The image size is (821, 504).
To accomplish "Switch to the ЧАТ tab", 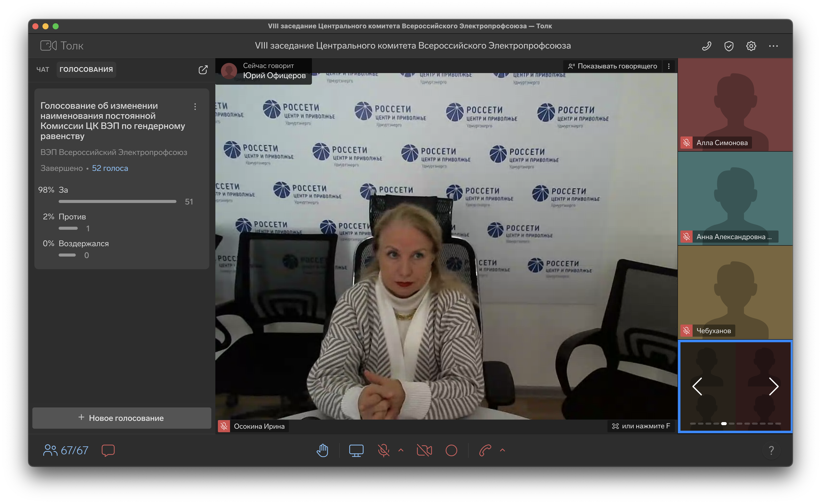I will click(43, 69).
